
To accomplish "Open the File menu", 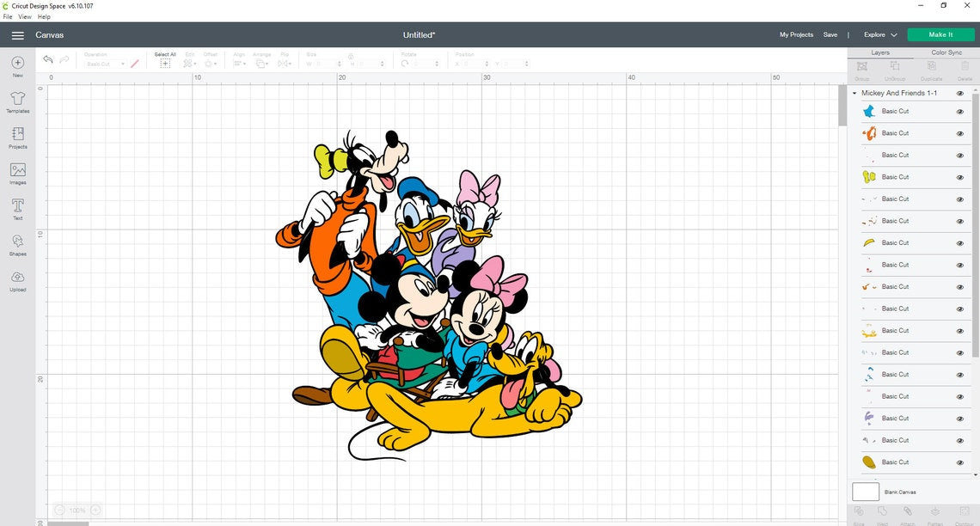I will [x=7, y=16].
